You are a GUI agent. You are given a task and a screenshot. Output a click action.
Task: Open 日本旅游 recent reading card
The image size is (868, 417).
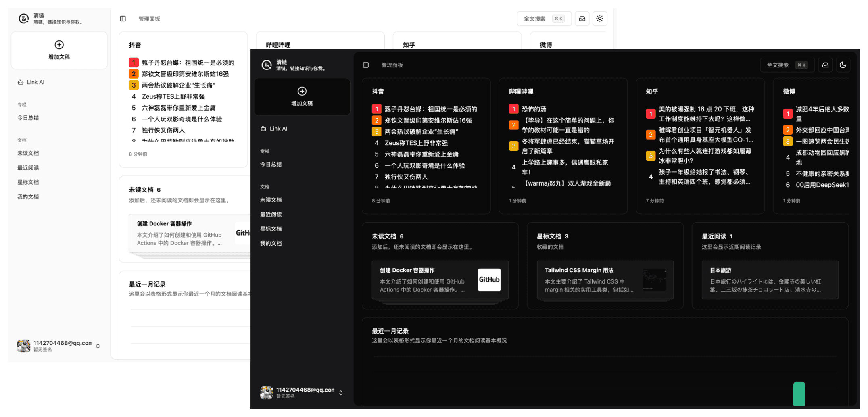770,280
